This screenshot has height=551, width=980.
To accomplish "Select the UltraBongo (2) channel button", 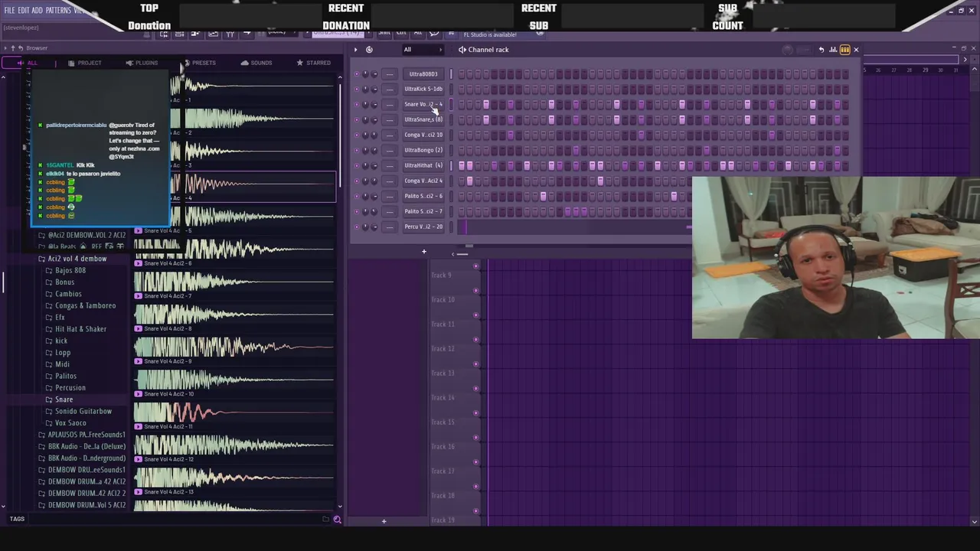I will (423, 151).
